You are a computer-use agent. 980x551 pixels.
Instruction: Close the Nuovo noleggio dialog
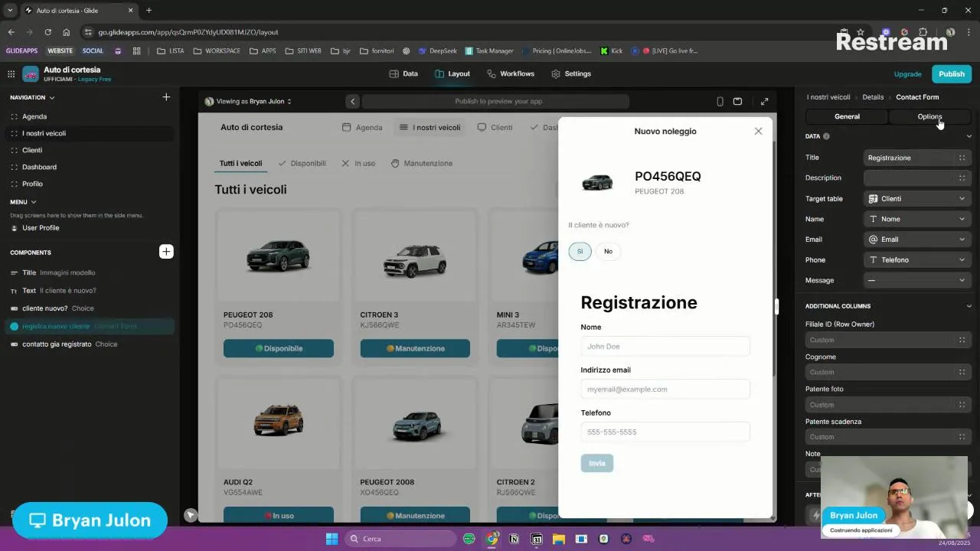pyautogui.click(x=758, y=131)
